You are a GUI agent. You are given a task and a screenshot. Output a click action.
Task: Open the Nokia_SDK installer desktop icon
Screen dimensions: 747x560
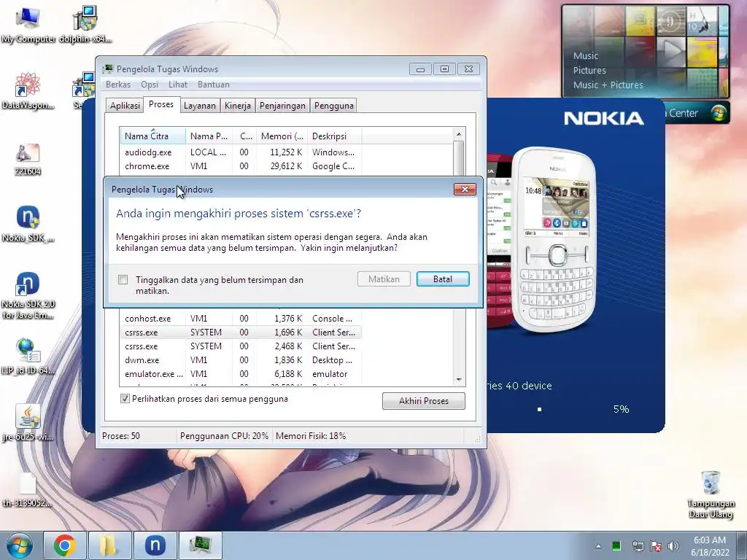pos(28,224)
